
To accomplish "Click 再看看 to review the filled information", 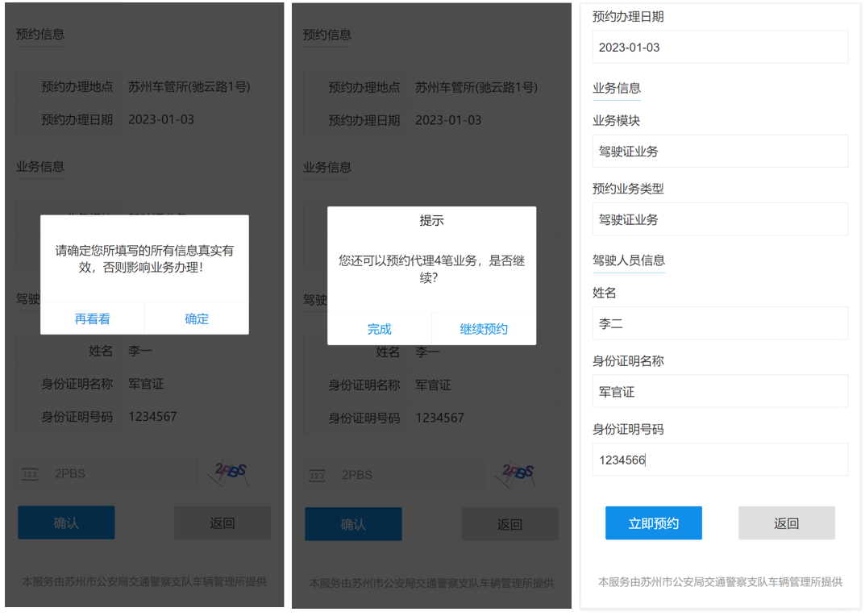I will pos(93,318).
